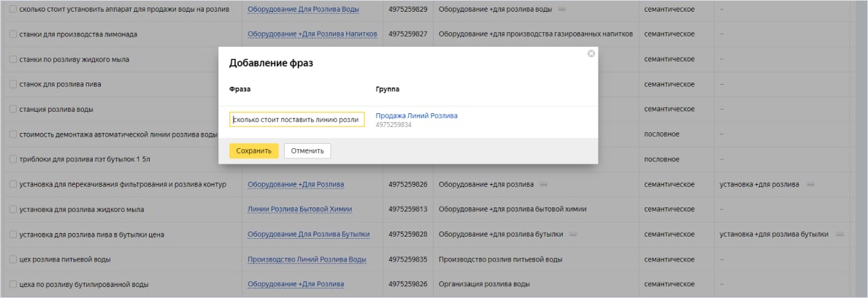Check "стоимость демонтажа автоматической линии" row box
The height and width of the screenshot is (298, 868).
(x=13, y=134)
